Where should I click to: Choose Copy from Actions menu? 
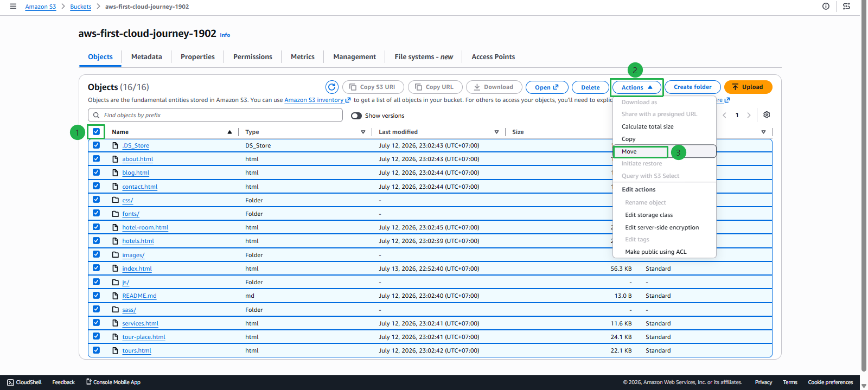pyautogui.click(x=665, y=139)
